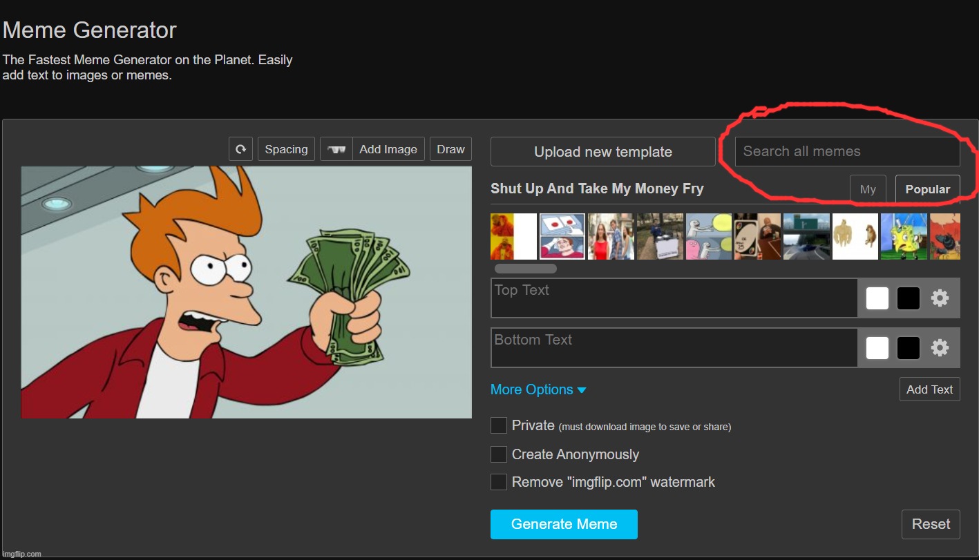Click the Add Text button
This screenshot has width=979, height=560.
point(929,389)
